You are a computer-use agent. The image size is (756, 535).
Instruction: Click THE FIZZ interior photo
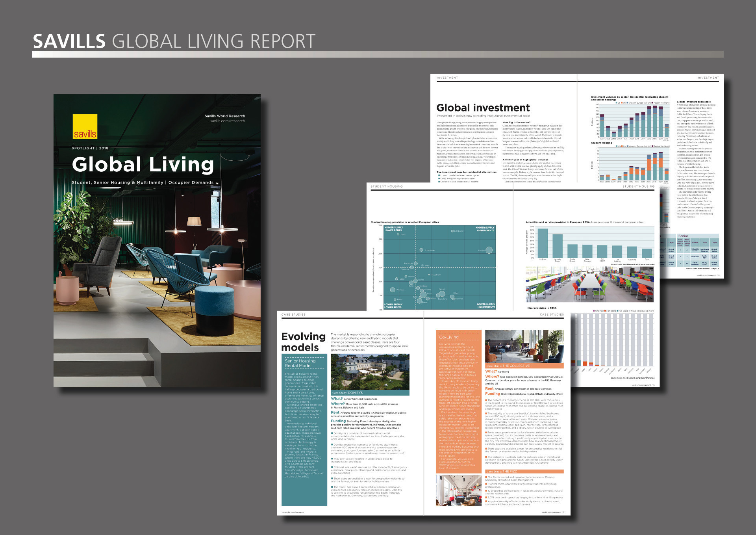[x=458, y=490]
